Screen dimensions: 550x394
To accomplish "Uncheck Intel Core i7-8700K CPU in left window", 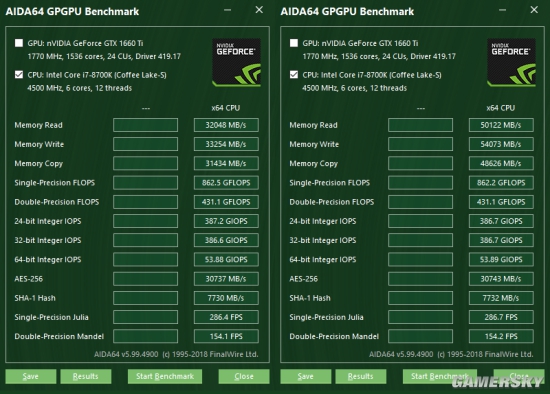I will click(x=19, y=75).
